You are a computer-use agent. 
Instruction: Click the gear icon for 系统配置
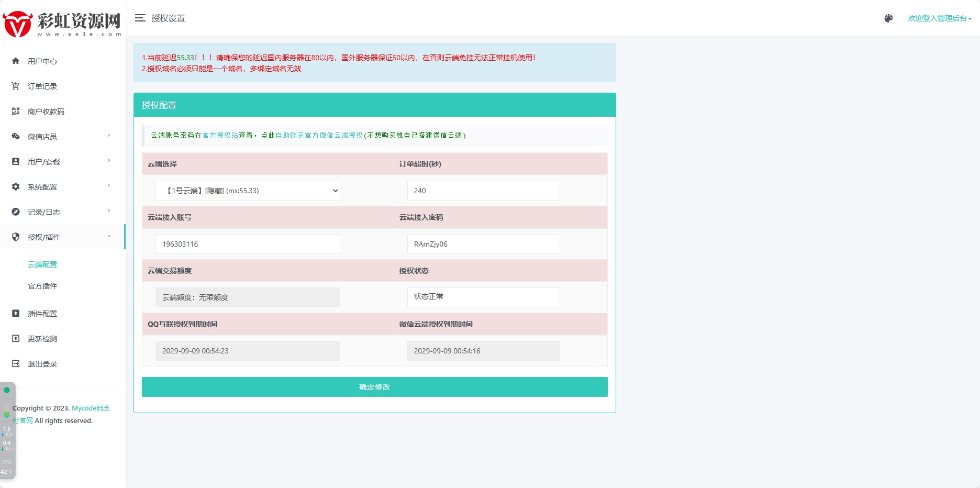[x=16, y=187]
